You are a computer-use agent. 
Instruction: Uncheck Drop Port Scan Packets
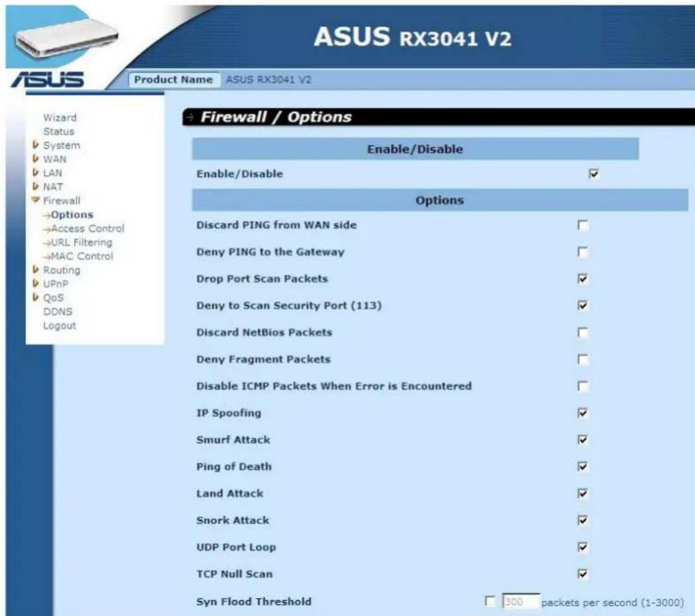[583, 279]
